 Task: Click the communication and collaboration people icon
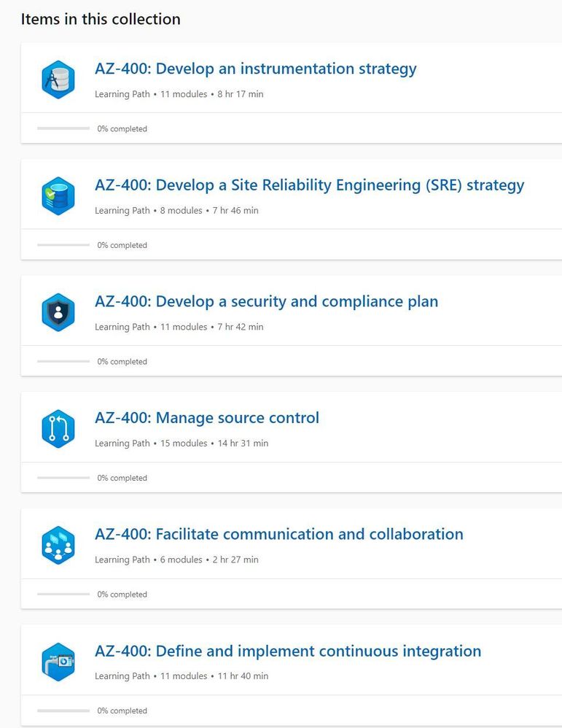click(58, 545)
